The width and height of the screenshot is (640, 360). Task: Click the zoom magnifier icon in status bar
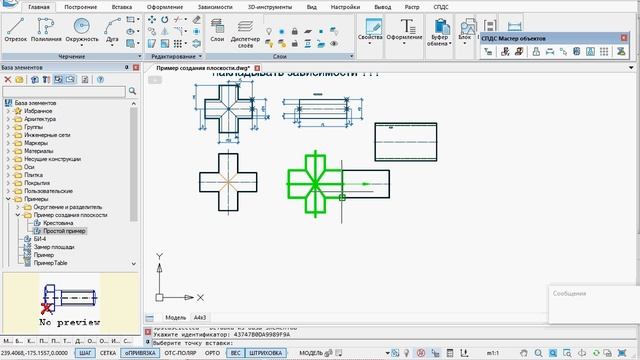pos(538,353)
